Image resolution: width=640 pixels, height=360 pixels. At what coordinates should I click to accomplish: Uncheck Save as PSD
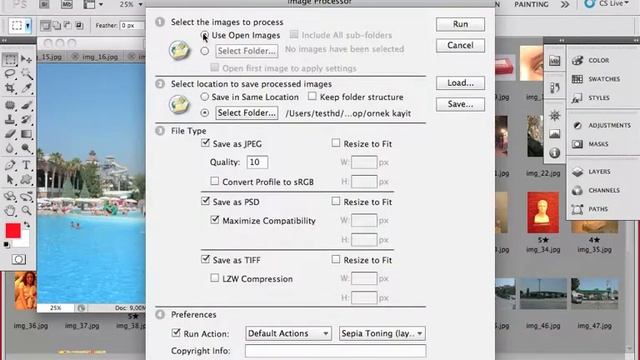(205, 201)
